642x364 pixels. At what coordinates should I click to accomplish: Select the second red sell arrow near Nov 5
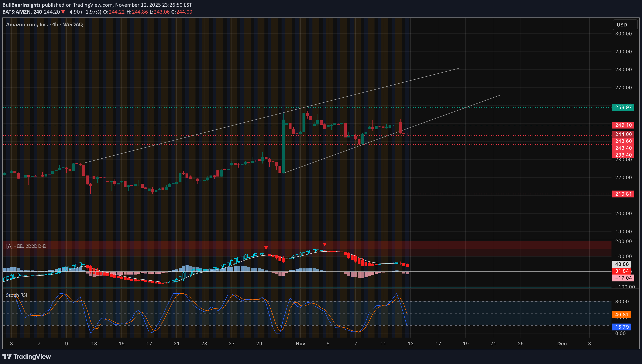[x=324, y=244]
